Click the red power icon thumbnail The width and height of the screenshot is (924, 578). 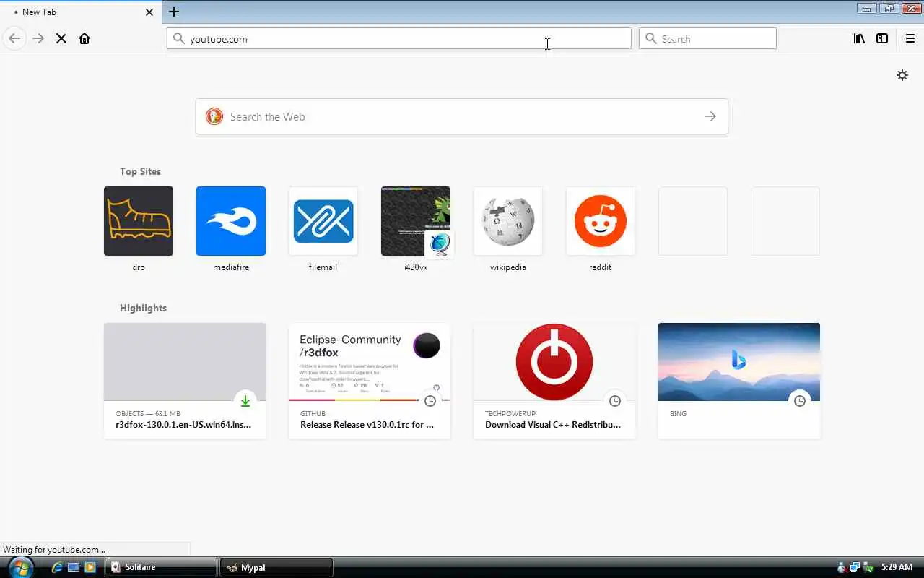[x=554, y=362]
